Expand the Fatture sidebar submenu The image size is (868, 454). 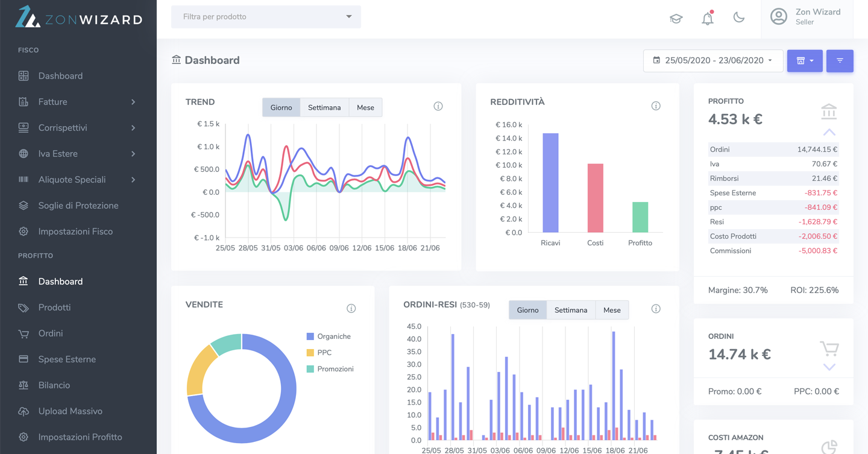pos(53,101)
